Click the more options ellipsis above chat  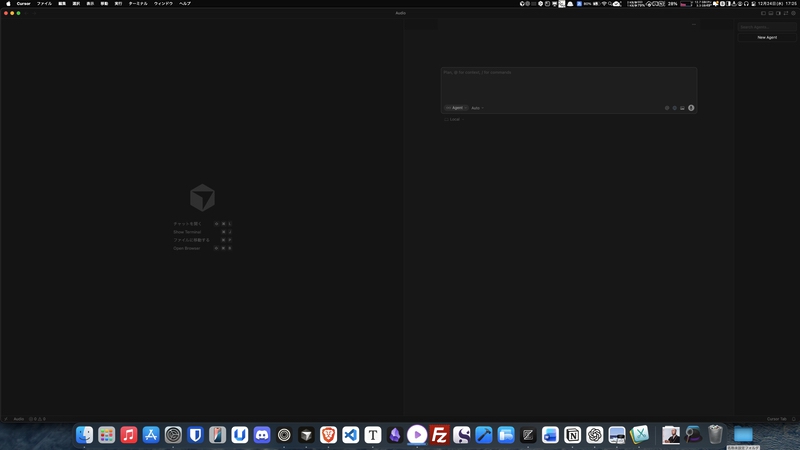(694, 25)
